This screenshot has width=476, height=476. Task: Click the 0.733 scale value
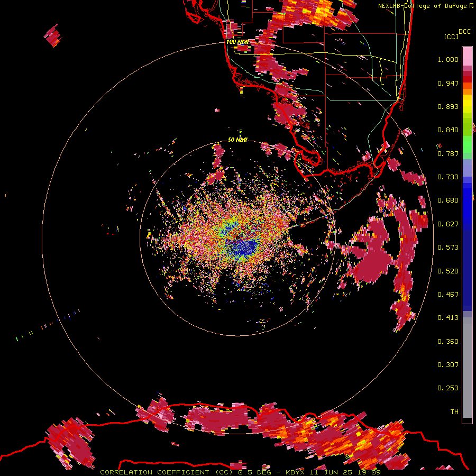(448, 177)
